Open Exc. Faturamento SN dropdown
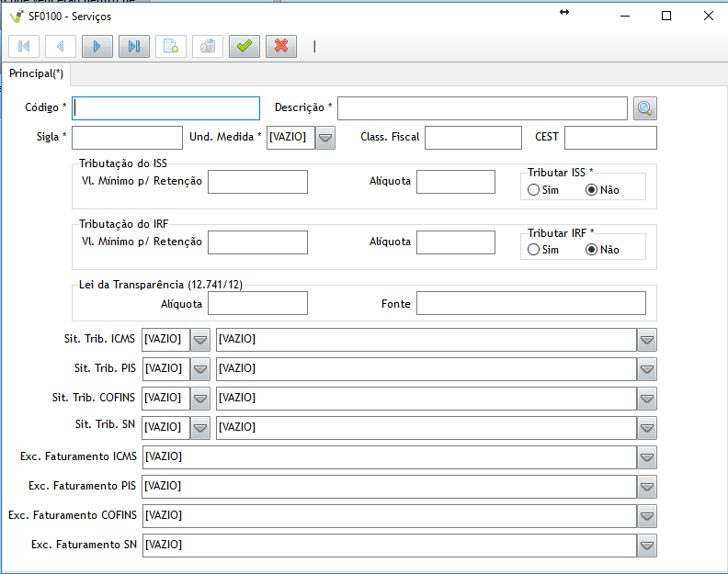The height and width of the screenshot is (574, 728). click(647, 546)
